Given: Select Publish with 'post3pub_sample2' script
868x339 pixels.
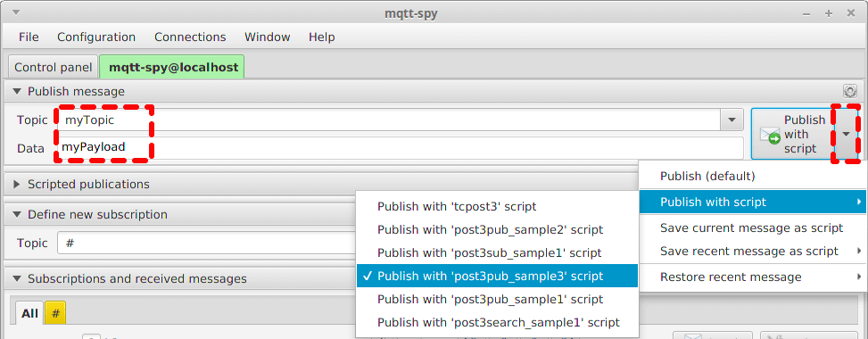Looking at the screenshot, I should tap(497, 229).
